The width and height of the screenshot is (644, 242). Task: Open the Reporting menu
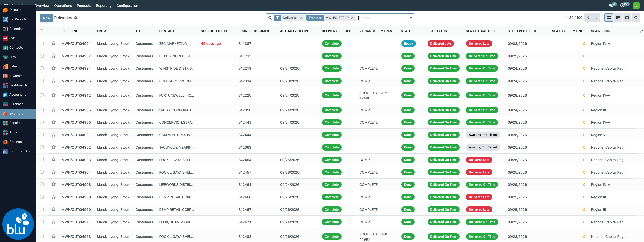pyautogui.click(x=104, y=6)
